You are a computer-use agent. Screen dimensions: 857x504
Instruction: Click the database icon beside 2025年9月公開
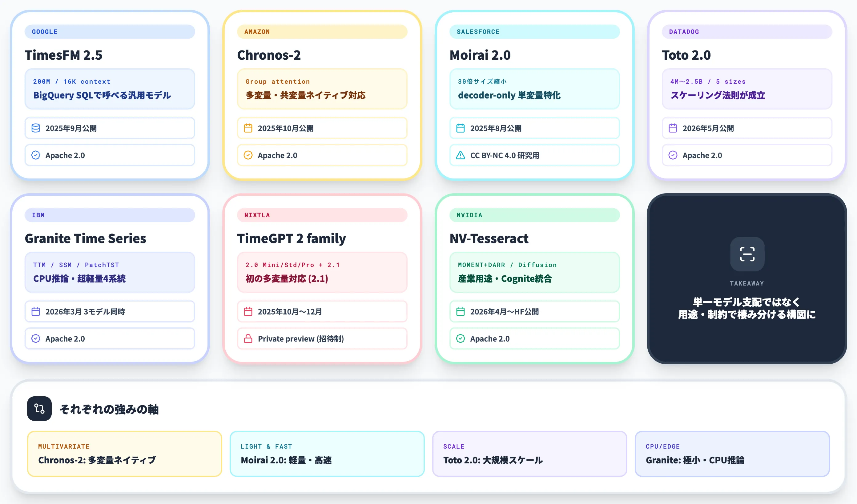[36, 128]
